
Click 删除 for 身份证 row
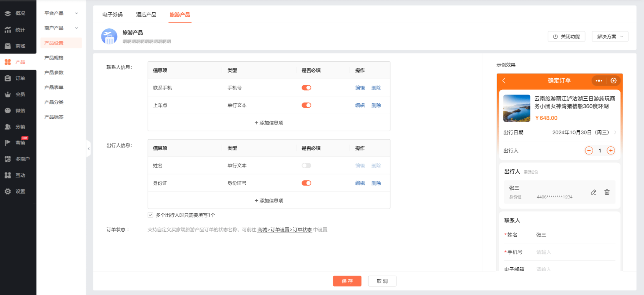coord(376,183)
